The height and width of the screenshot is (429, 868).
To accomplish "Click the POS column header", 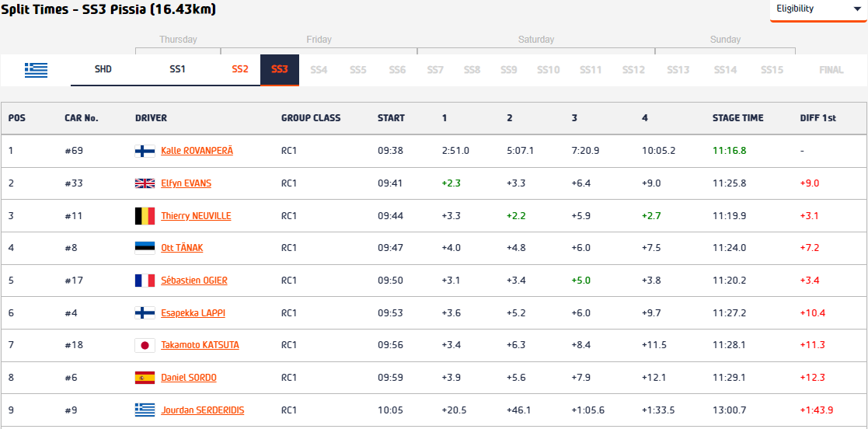I will click(x=16, y=118).
